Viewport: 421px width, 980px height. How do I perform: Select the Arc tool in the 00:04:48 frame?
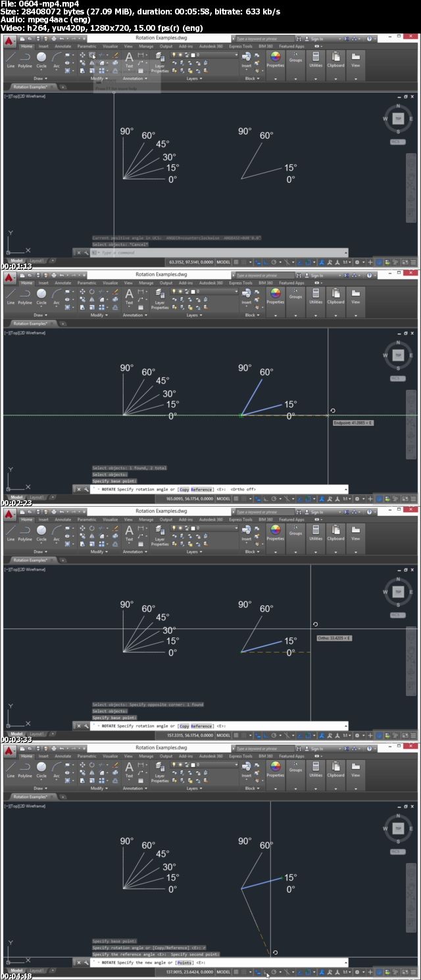tap(57, 769)
